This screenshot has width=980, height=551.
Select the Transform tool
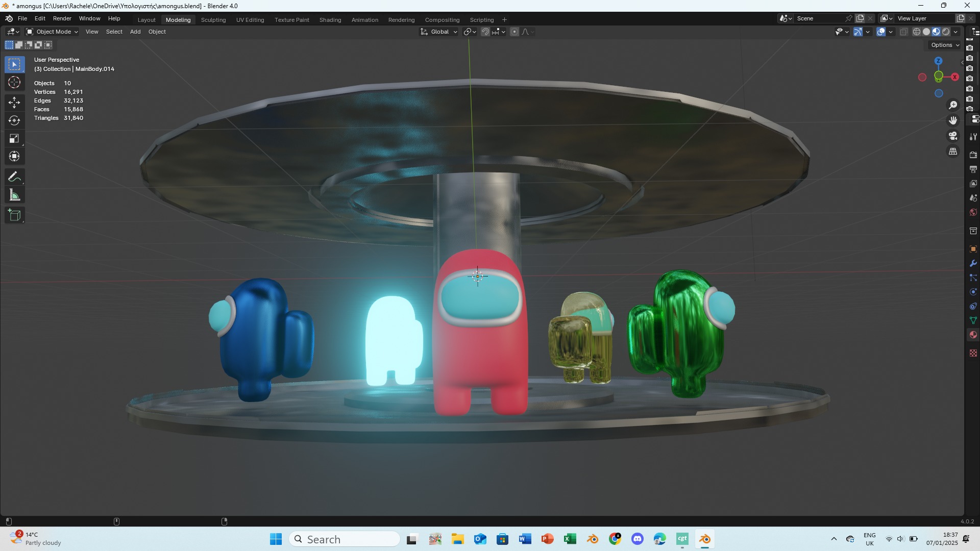pyautogui.click(x=14, y=156)
